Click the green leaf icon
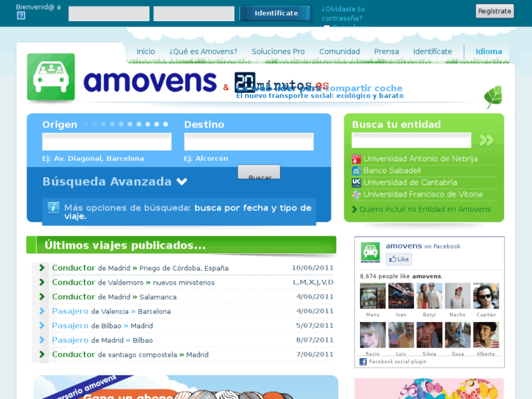Viewport: 532px width, 399px height. (493, 97)
